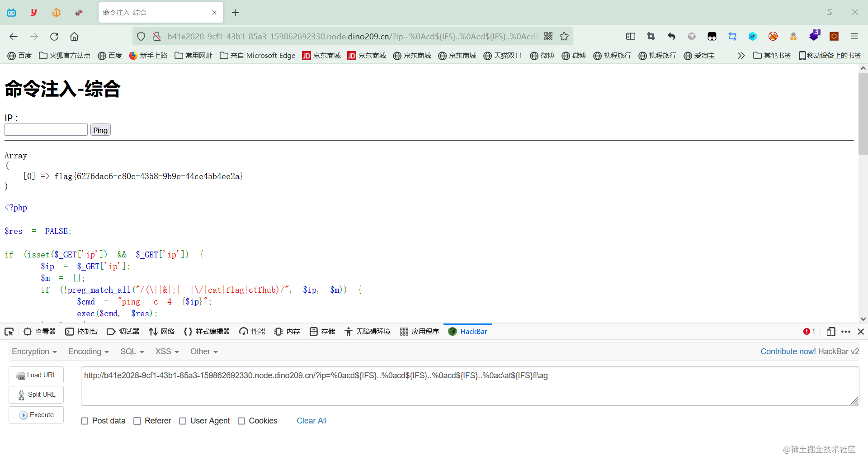Image resolution: width=868 pixels, height=466 pixels.
Task: Open the Other dropdown menu
Action: (x=204, y=352)
